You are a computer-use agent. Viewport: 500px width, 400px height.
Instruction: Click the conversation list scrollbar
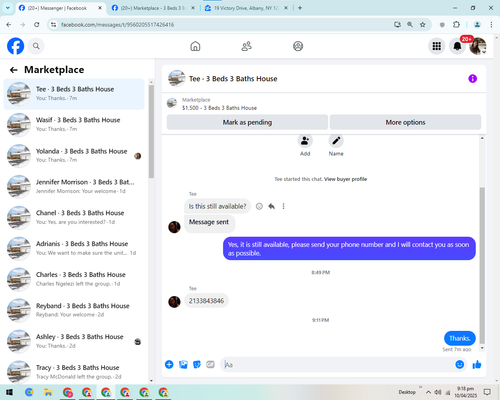pos(151,132)
